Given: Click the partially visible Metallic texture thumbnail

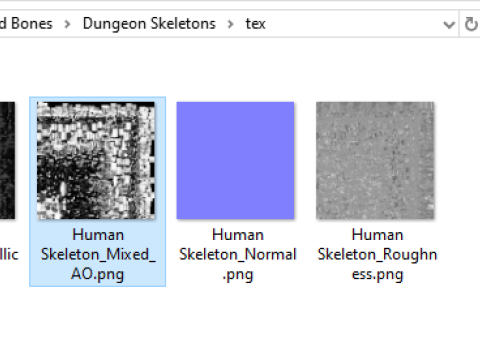Looking at the screenshot, I should tap(7, 160).
